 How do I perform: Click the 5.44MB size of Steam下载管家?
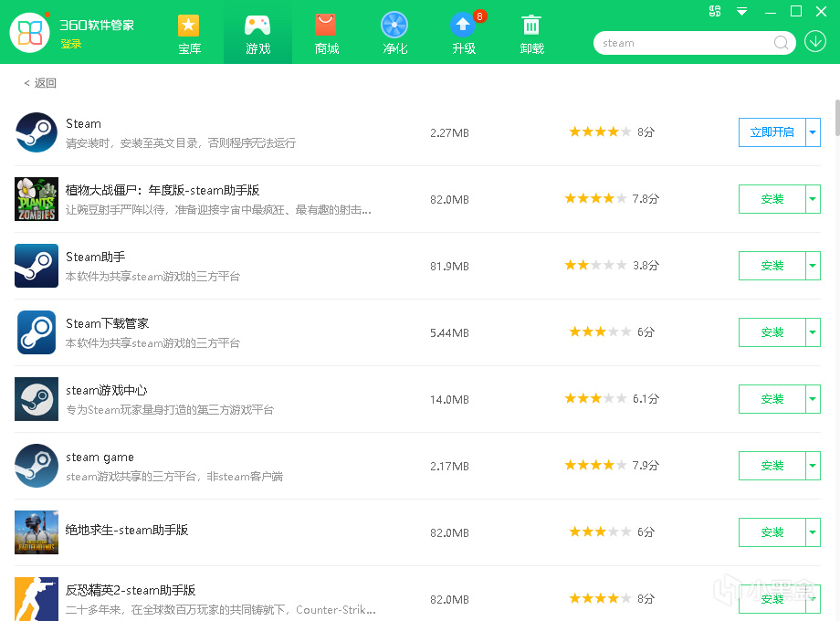[449, 332]
